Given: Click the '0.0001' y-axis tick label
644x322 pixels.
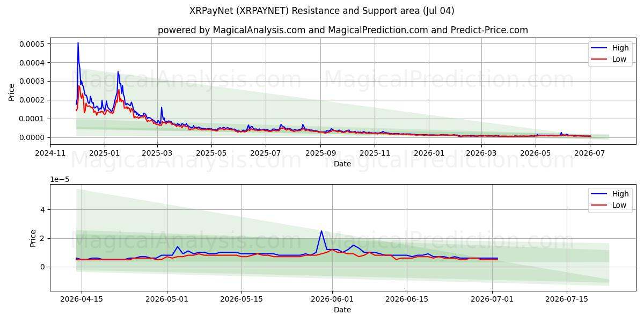Looking at the screenshot, I should tap(33, 119).
